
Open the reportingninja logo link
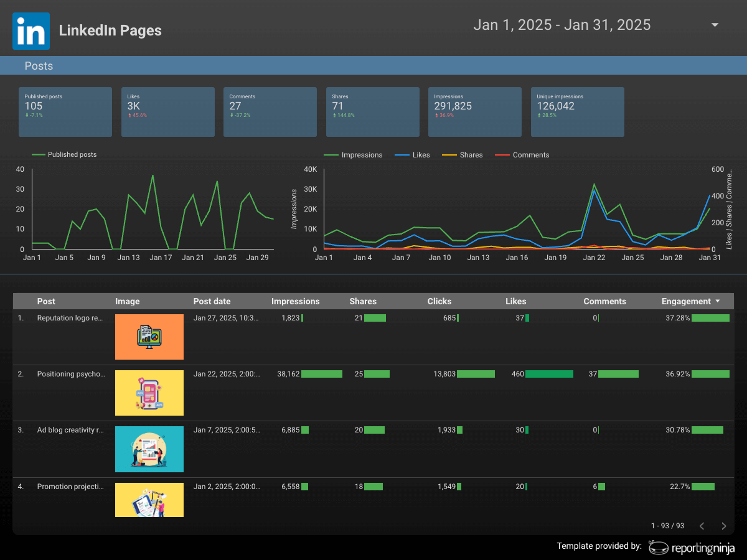pos(692,547)
